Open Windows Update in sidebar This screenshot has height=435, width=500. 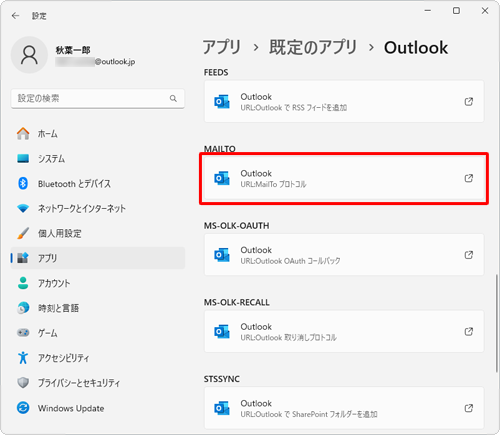click(97, 408)
